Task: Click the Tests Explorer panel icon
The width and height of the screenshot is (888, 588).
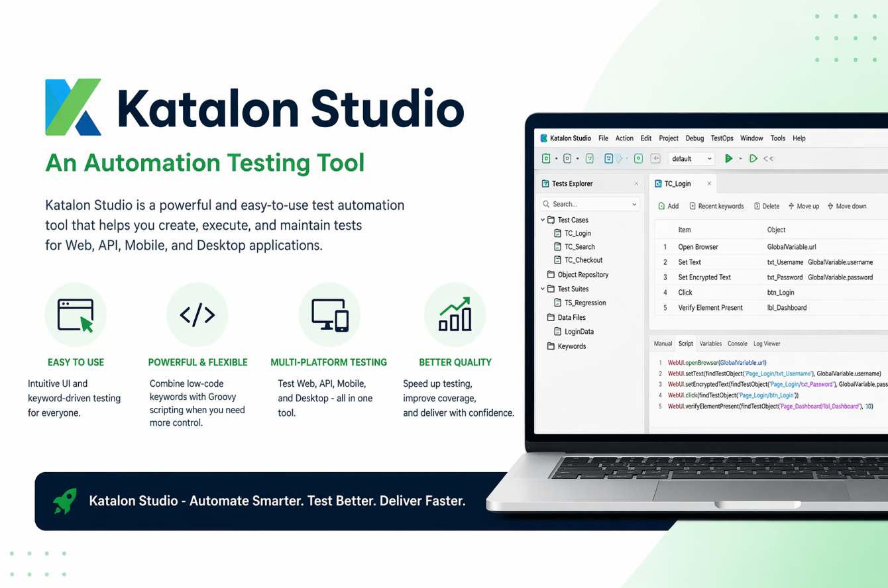Action: pos(545,183)
